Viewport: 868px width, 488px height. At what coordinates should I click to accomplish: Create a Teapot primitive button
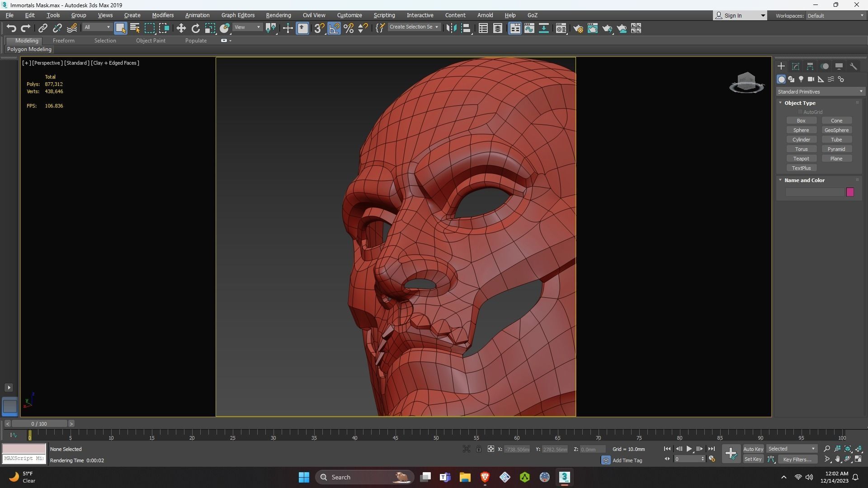(801, 159)
